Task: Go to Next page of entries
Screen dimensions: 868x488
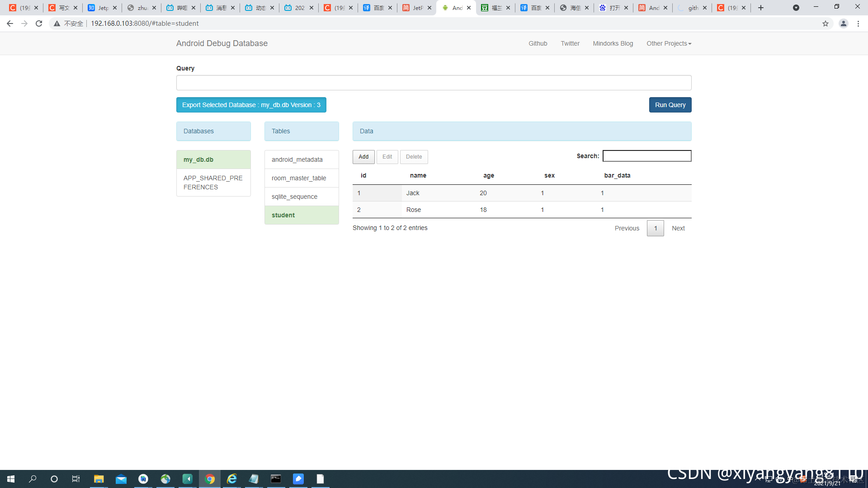Action: coord(678,228)
